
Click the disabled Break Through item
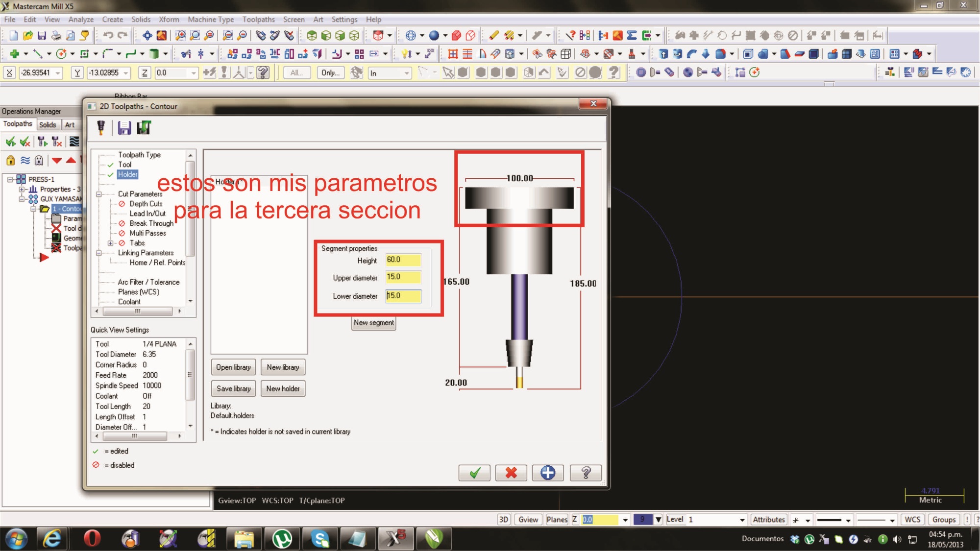[x=151, y=223]
